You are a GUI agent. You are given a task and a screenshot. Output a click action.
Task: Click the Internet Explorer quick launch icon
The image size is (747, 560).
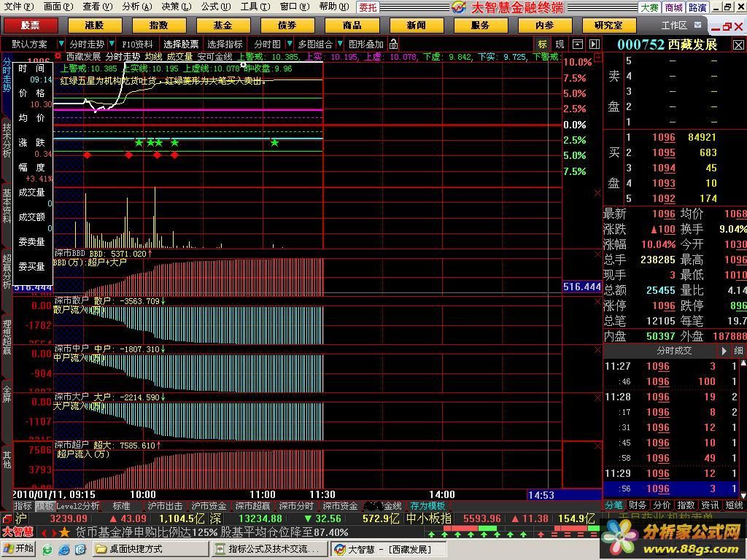pyautogui.click(x=64, y=550)
